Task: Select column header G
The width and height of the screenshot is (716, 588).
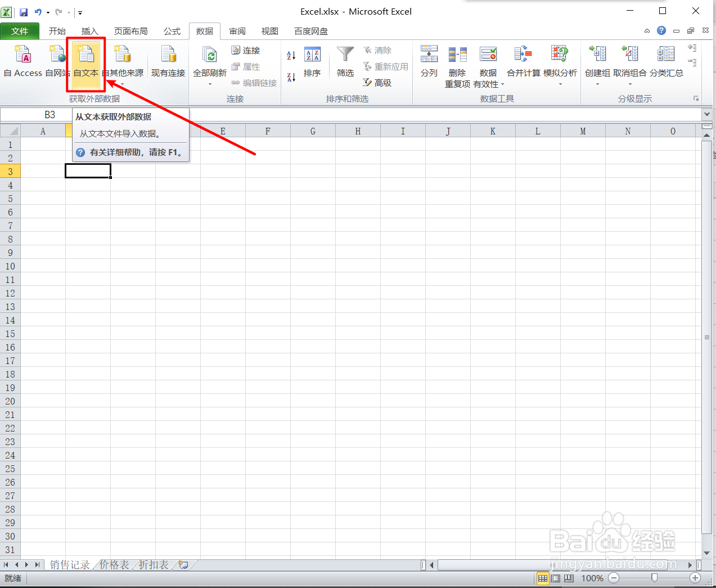Action: (x=313, y=131)
